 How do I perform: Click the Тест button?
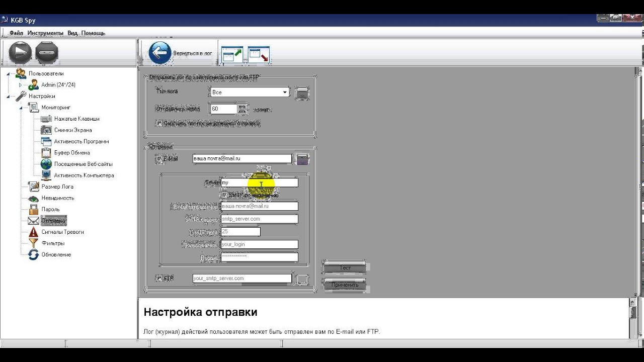coord(345,267)
